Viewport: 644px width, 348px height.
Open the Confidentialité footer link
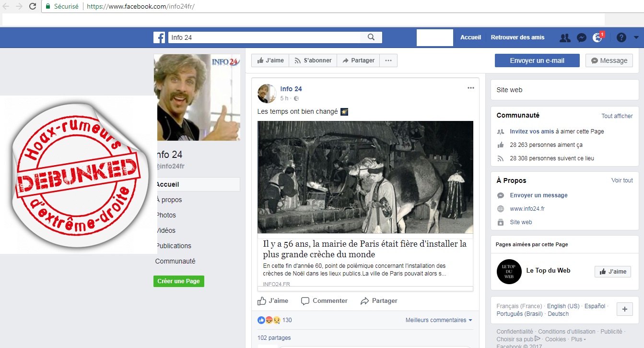click(x=515, y=332)
